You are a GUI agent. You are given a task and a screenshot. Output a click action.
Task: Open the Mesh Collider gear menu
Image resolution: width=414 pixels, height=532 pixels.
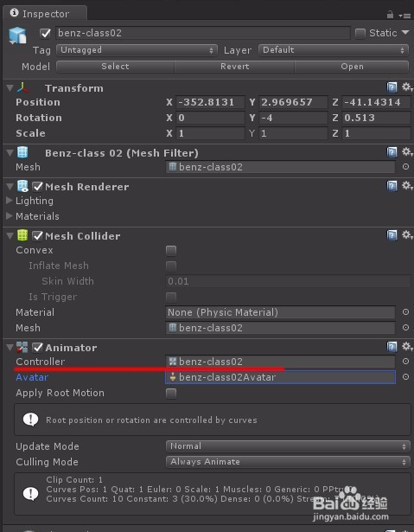point(406,235)
